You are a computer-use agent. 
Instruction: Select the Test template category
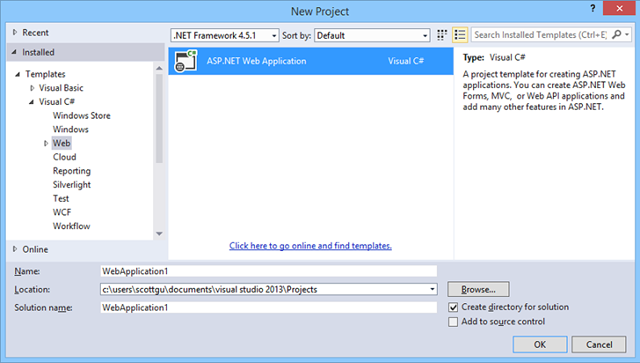61,199
